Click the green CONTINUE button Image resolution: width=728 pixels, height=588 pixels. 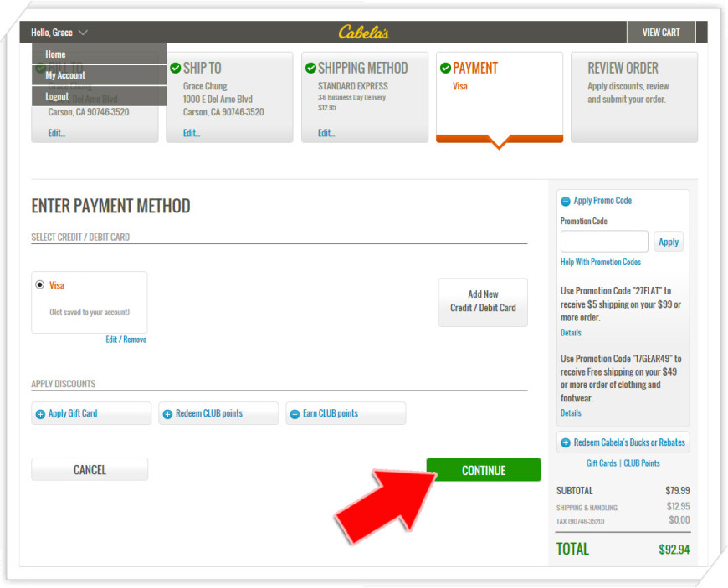coord(484,470)
